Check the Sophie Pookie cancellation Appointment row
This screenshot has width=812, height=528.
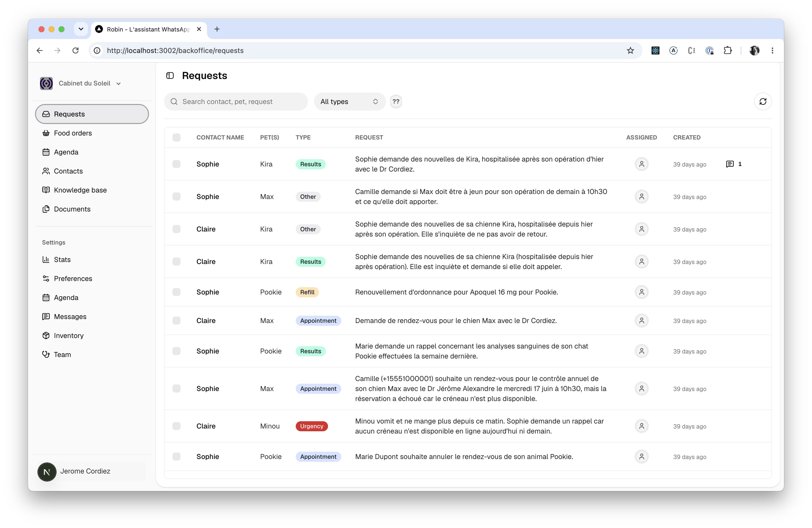click(176, 456)
